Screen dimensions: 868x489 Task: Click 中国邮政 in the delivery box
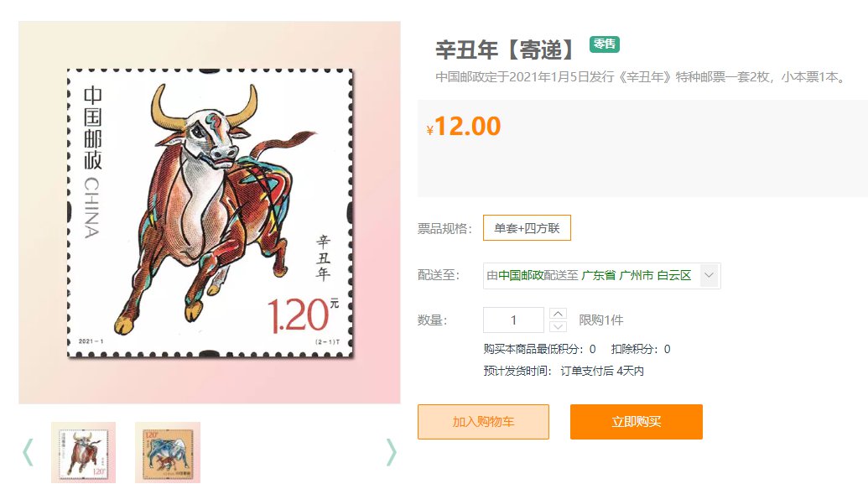point(520,275)
